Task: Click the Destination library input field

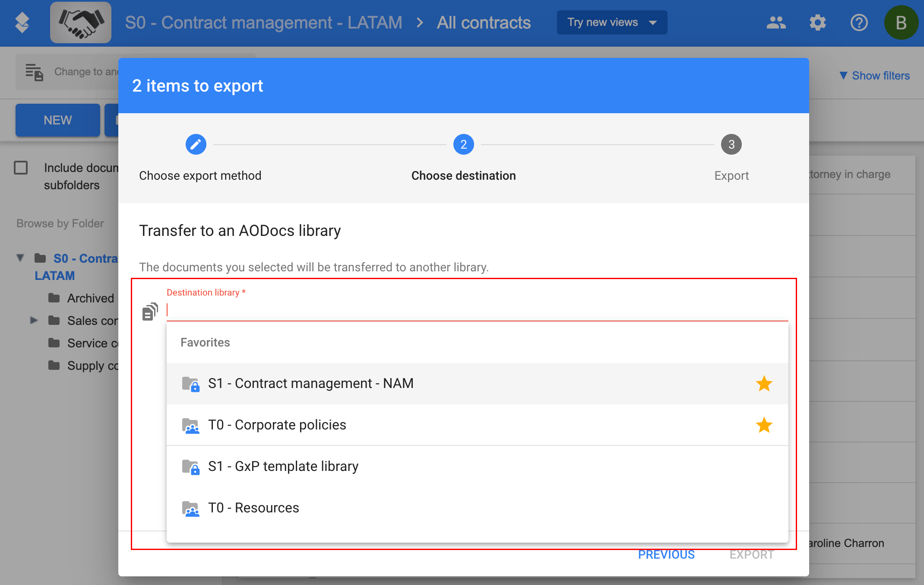Action: 478,310
